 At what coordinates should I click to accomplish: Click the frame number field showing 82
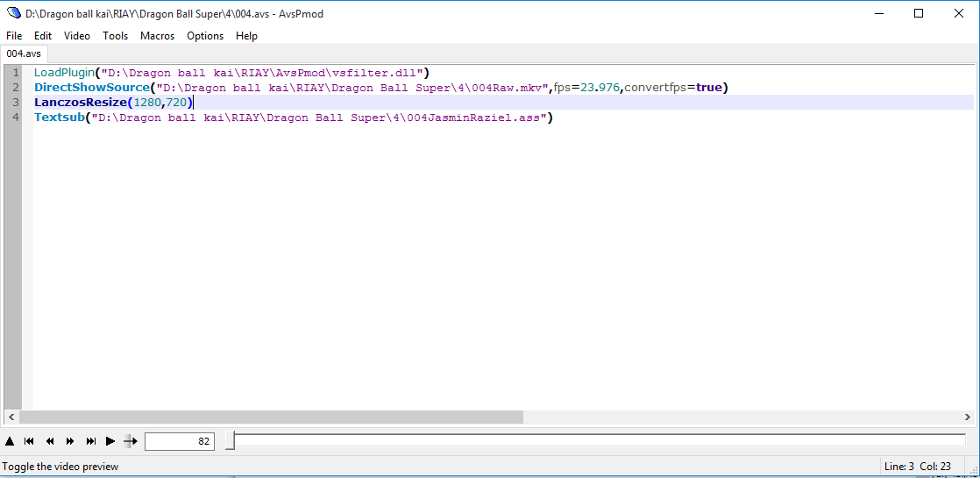point(180,441)
